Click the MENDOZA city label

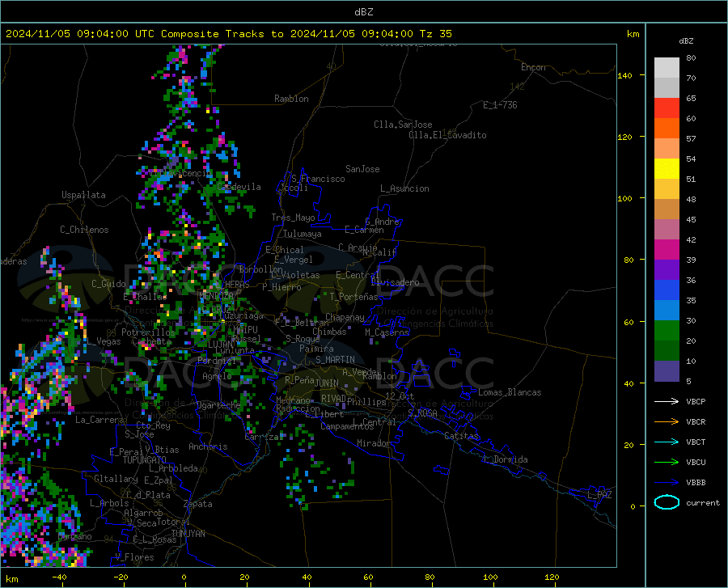[x=216, y=295]
